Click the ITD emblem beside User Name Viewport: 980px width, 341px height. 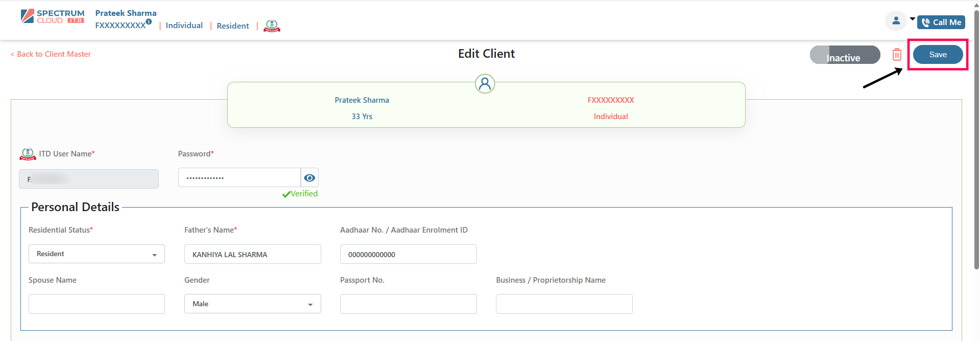coord(28,154)
